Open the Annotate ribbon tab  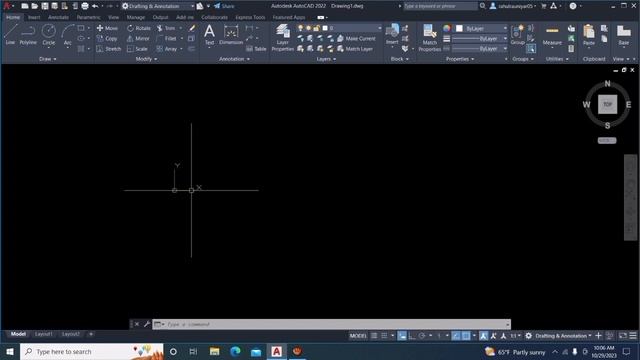tap(58, 17)
